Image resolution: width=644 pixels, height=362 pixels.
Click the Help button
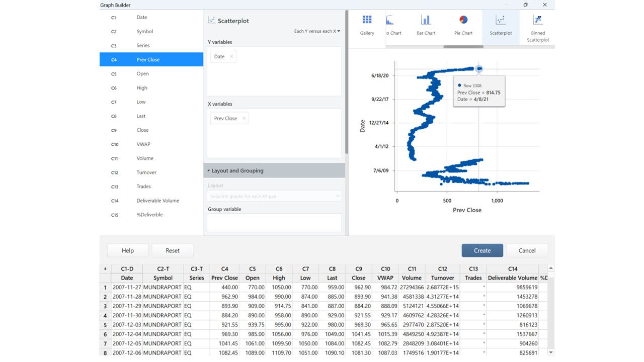[x=127, y=250]
